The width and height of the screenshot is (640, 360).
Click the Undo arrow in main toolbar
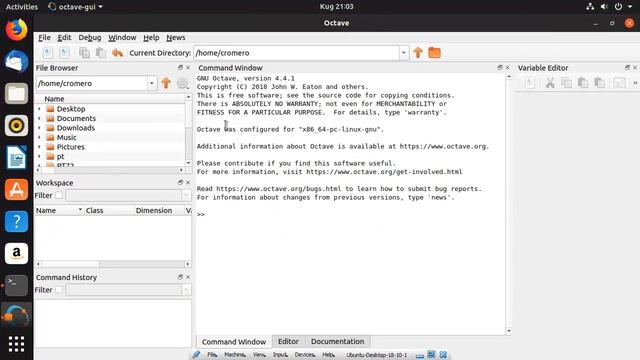pyautogui.click(x=118, y=53)
